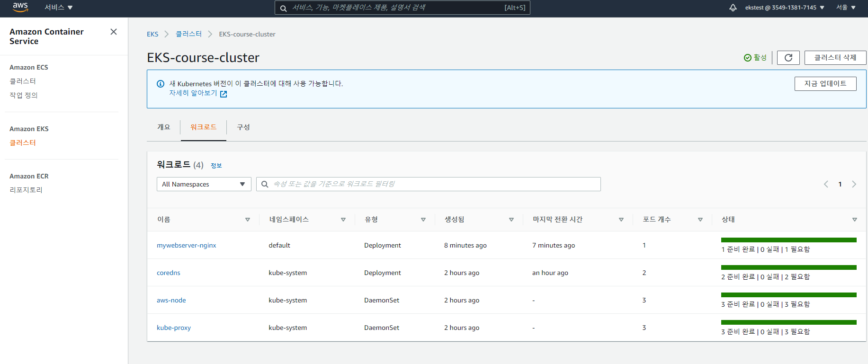Click the refresh cluster icon button

pos(788,58)
